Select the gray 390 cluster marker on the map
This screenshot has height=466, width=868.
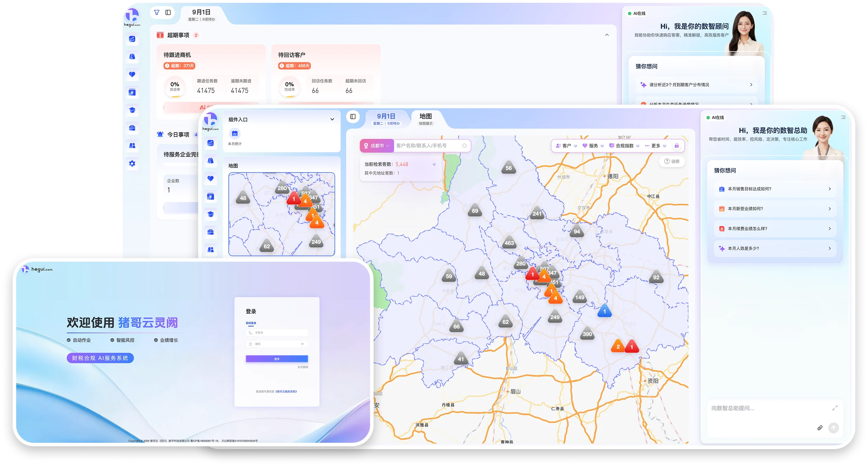click(587, 334)
